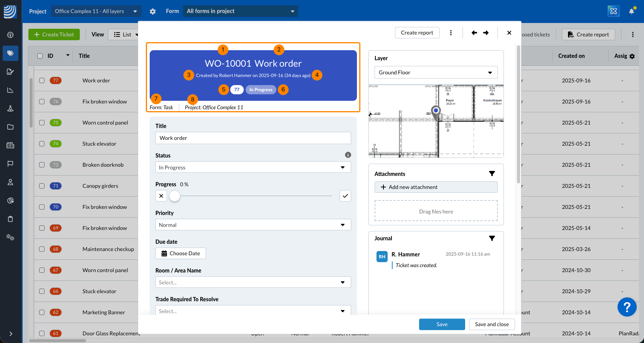Screen dimensions: 644x343
Task: Filter attachments with funnel icon
Action: pos(492,174)
